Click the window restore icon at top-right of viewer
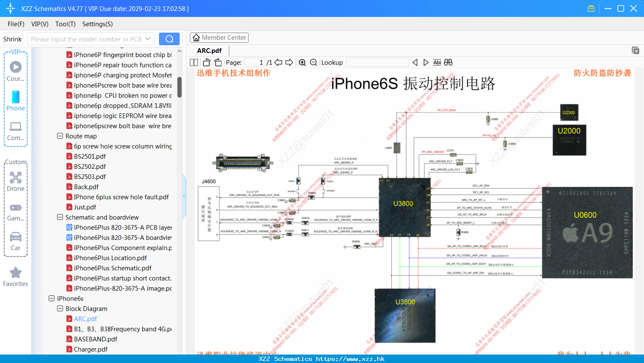 pos(636,50)
